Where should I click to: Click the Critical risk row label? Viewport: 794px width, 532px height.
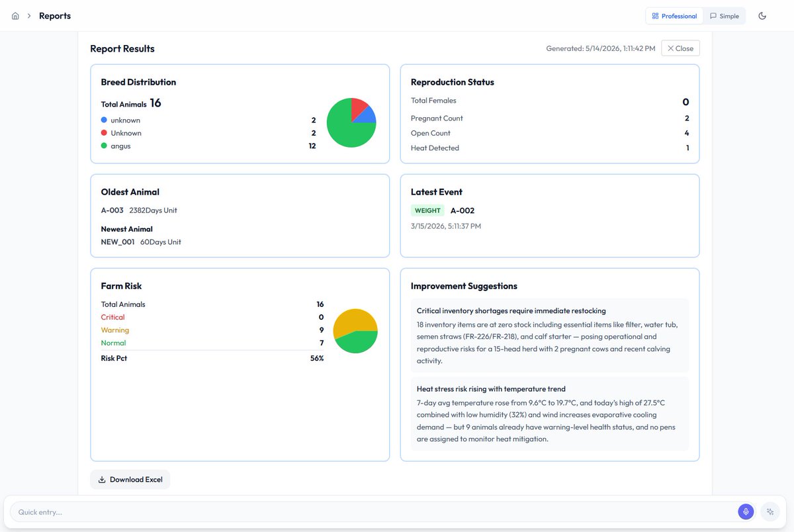click(x=112, y=318)
